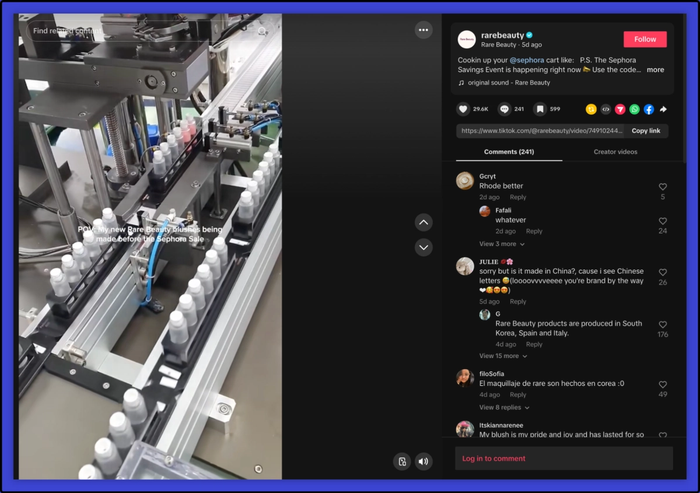Like JULIE's comment about China
Viewport: 700px width, 493px height.
[x=663, y=272]
